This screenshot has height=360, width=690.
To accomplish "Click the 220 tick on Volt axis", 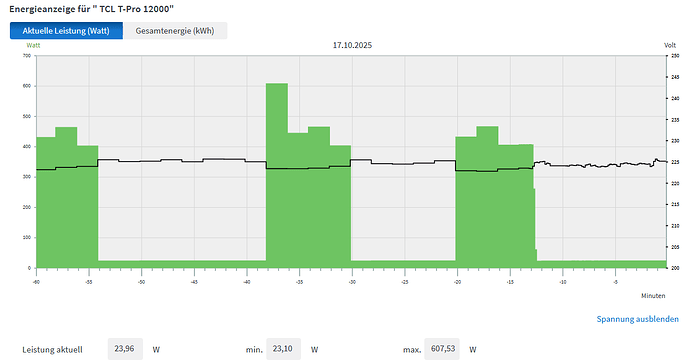I will pos(675,184).
